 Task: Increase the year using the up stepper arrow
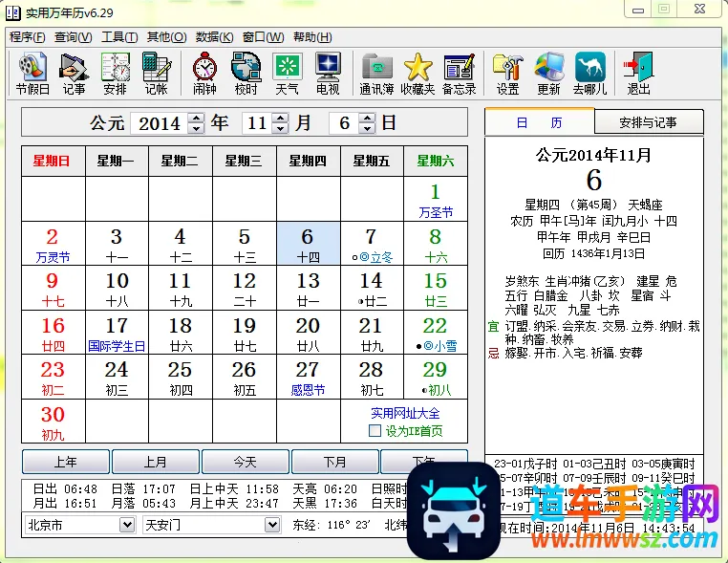point(196,118)
